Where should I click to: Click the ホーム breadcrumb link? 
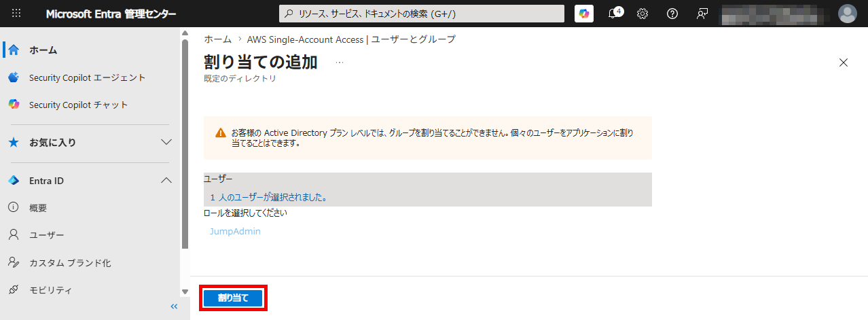(x=218, y=39)
